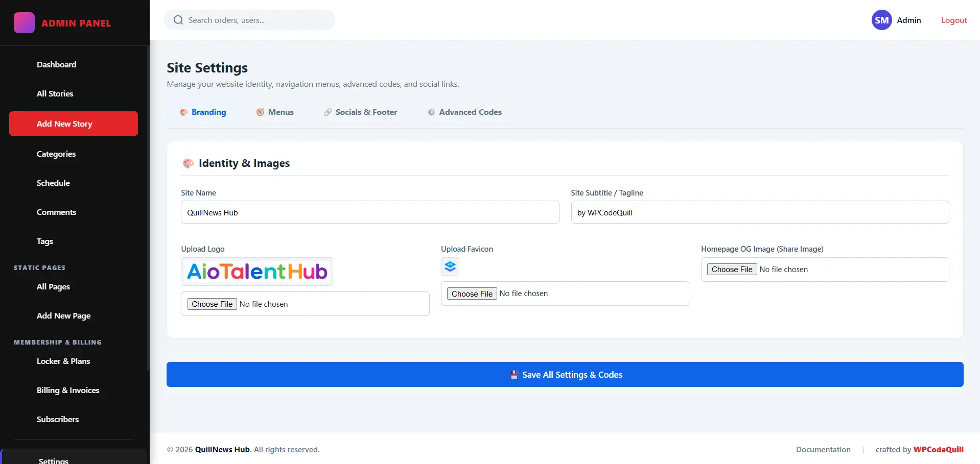The height and width of the screenshot is (464, 980).
Task: Click the Logout link
Action: tap(954, 20)
